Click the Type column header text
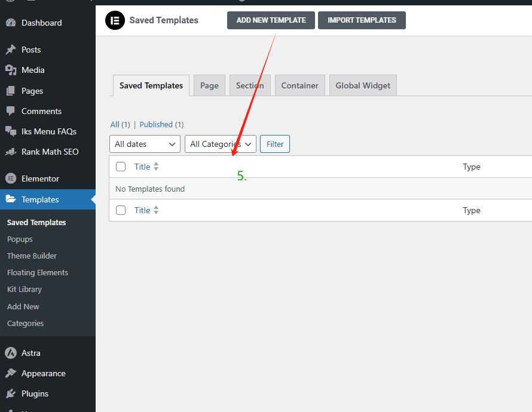The width and height of the screenshot is (532, 412). [472, 167]
